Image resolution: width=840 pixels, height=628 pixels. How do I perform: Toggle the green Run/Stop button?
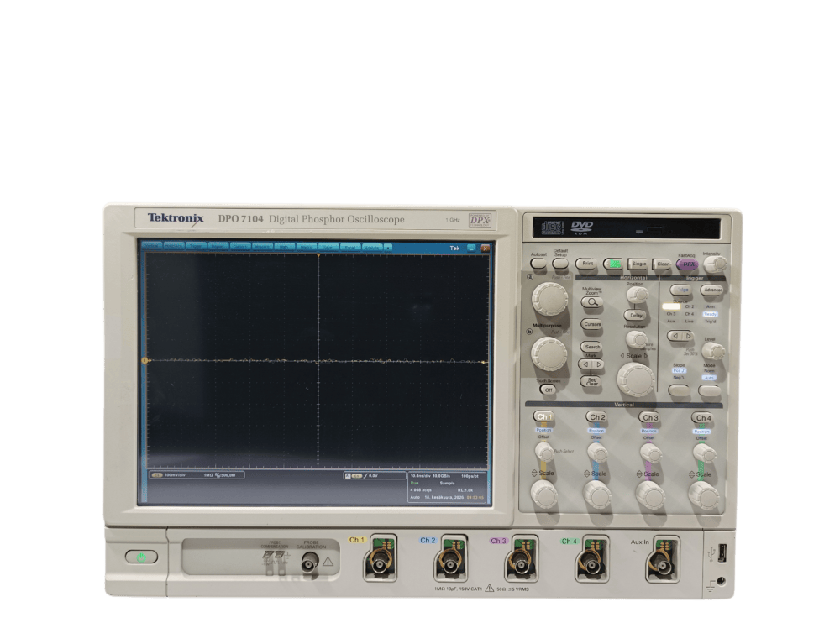(x=615, y=264)
